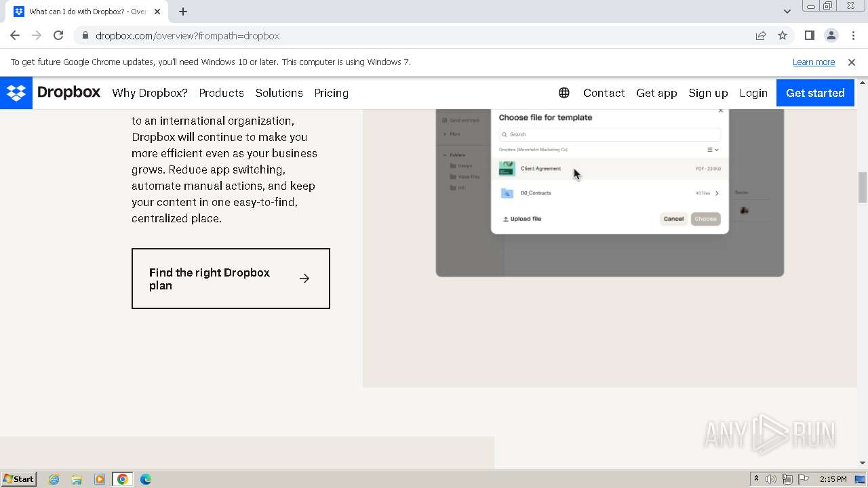
Task: Open the Contact link
Action: point(604,93)
